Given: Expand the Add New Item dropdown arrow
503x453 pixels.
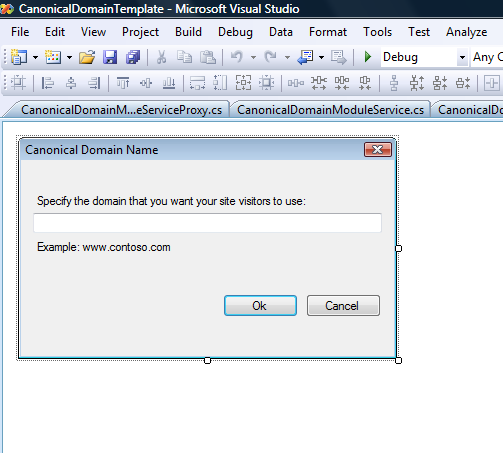Looking at the screenshot, I should 69,57.
